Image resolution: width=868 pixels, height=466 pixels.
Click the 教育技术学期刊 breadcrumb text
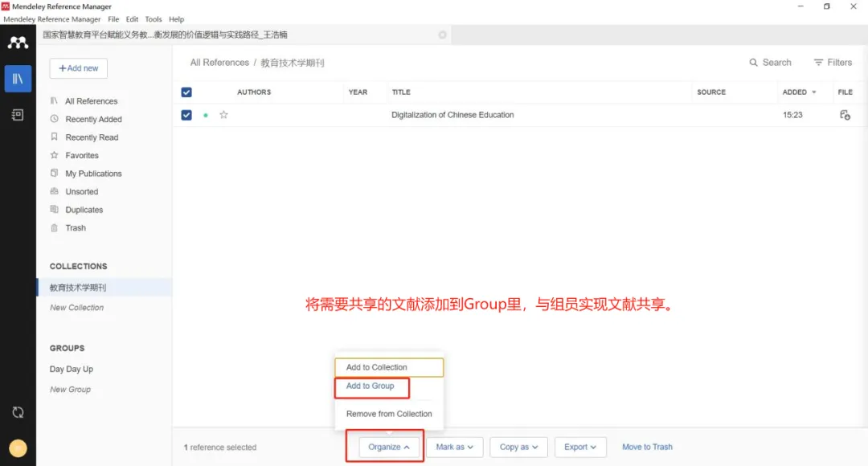(x=293, y=63)
